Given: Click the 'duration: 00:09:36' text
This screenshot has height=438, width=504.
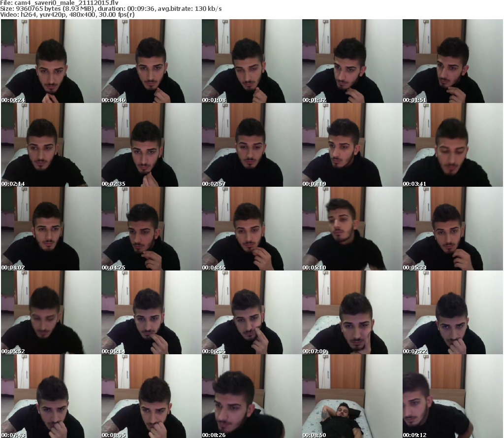Looking at the screenshot, I should [126, 9].
